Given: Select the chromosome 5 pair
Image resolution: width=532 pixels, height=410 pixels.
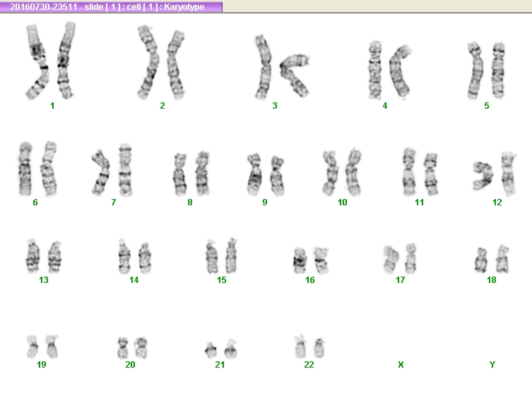Looking at the screenshot, I should 487,71.
